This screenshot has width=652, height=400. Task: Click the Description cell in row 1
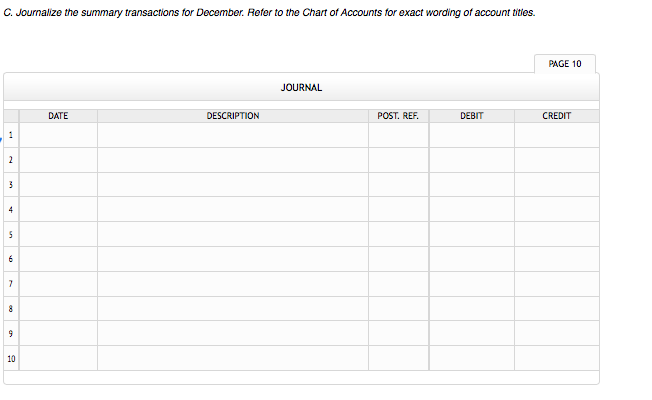coord(232,135)
